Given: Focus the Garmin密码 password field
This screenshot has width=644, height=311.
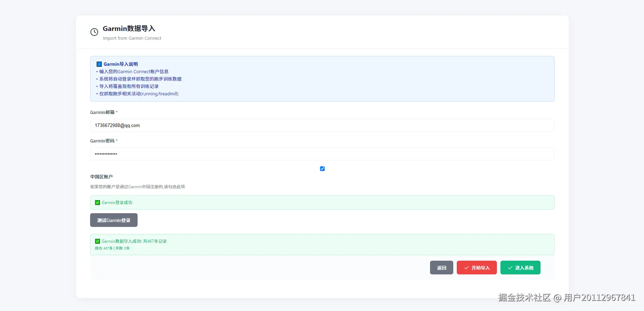Looking at the screenshot, I should [x=322, y=154].
